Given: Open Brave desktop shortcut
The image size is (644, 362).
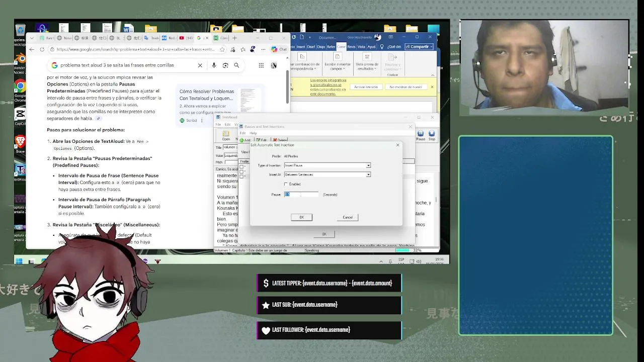Looking at the screenshot, I should pyautogui.click(x=20, y=141).
